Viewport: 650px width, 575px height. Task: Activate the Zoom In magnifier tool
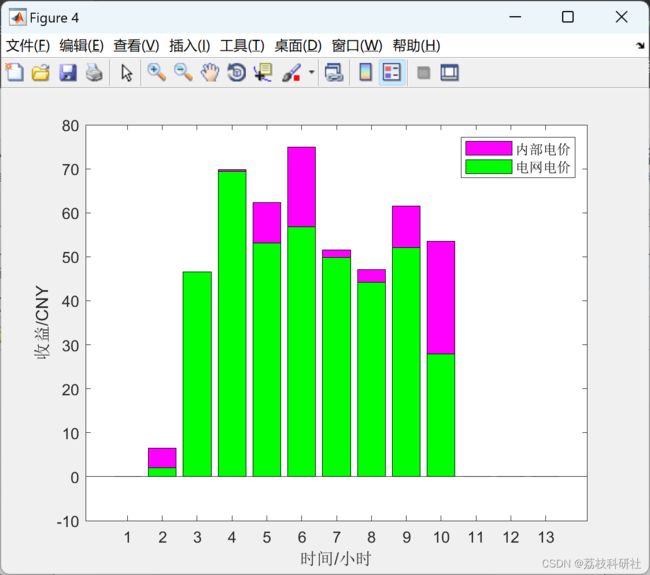[157, 73]
